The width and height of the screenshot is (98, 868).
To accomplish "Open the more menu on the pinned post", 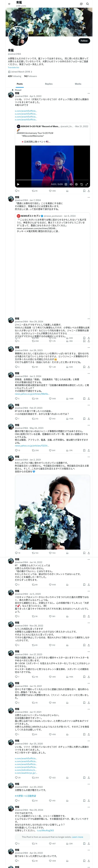I will click(89, 93).
